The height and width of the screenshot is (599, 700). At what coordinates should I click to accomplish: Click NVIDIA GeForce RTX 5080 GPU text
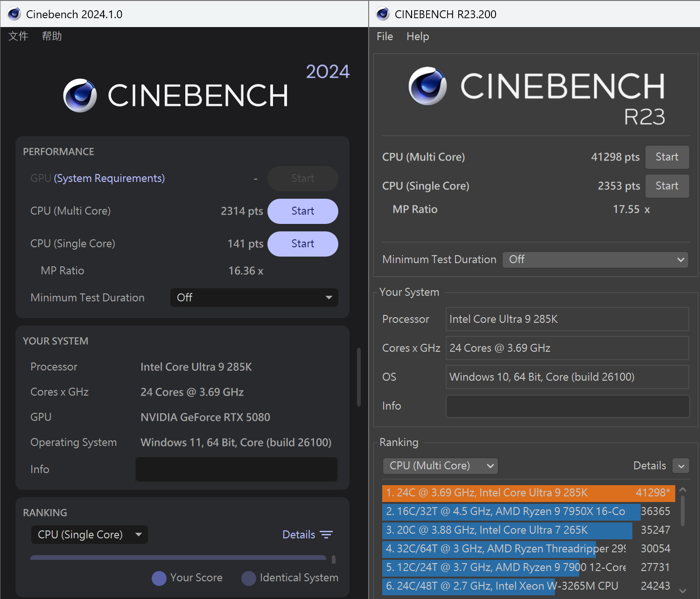[205, 418]
